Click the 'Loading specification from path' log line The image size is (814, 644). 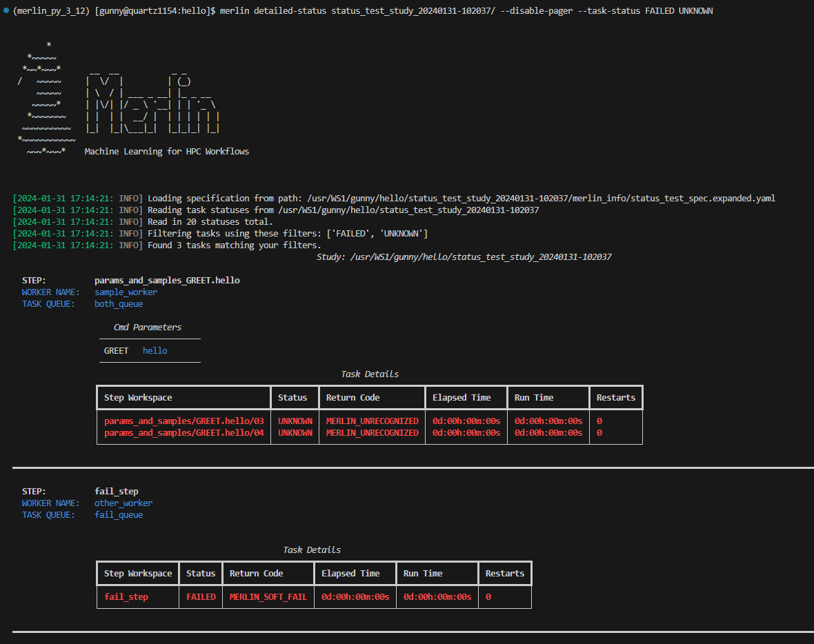[x=394, y=199]
